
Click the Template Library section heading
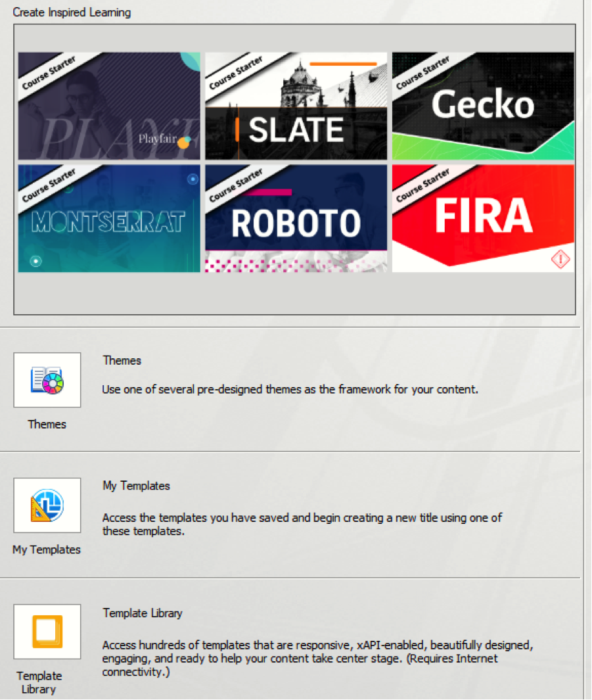(x=143, y=613)
